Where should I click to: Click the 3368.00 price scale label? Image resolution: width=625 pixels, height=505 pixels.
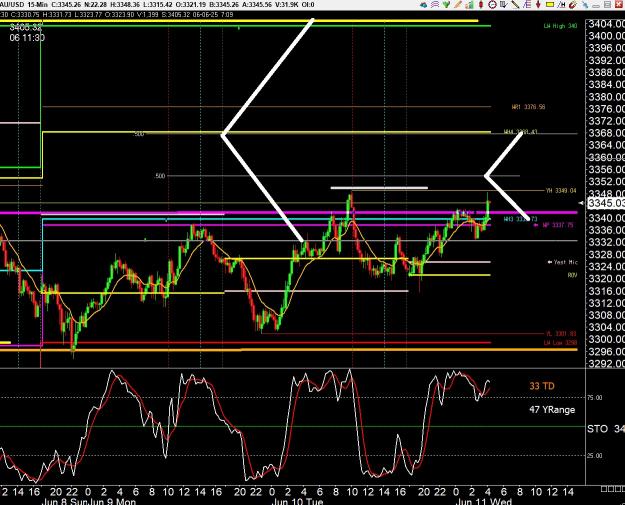[606, 133]
